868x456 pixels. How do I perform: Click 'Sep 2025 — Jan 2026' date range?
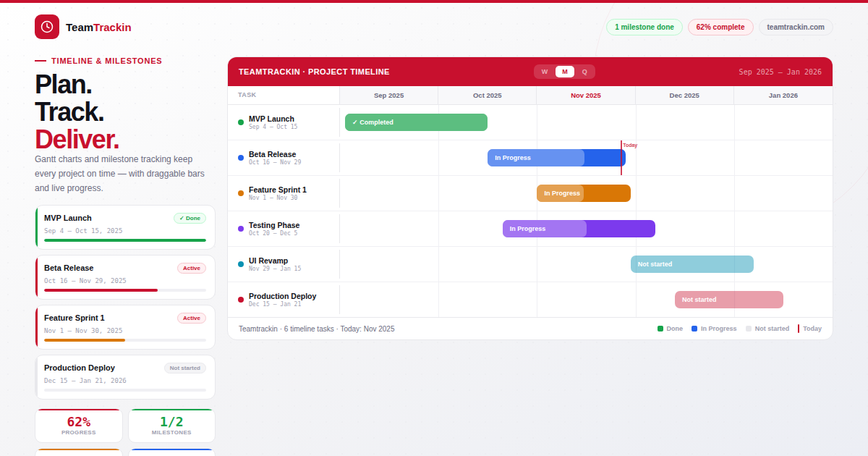tap(780, 72)
